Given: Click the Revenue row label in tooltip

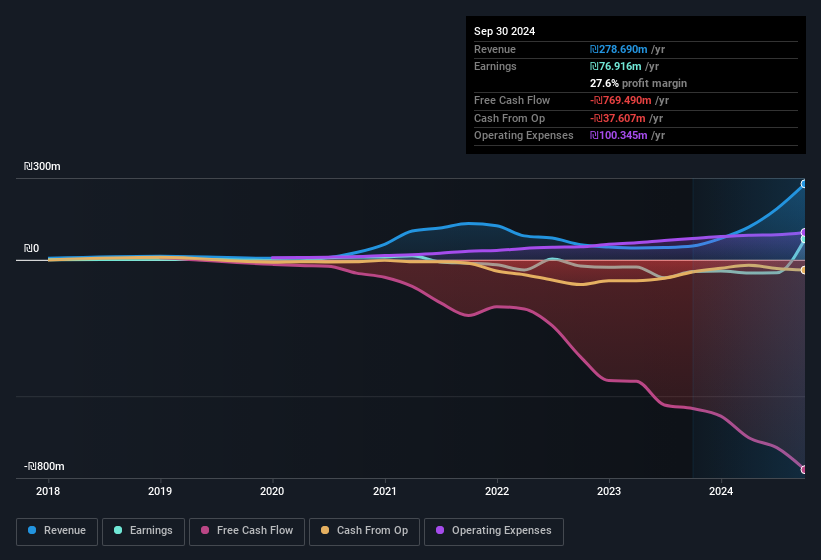Looking at the screenshot, I should [495, 49].
